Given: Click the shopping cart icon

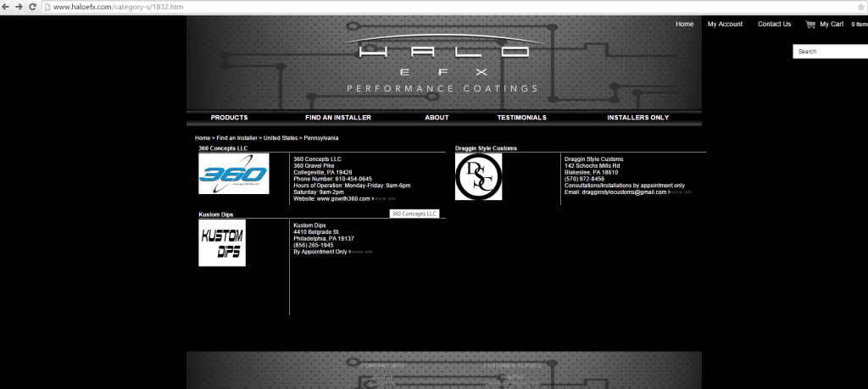Looking at the screenshot, I should point(810,25).
